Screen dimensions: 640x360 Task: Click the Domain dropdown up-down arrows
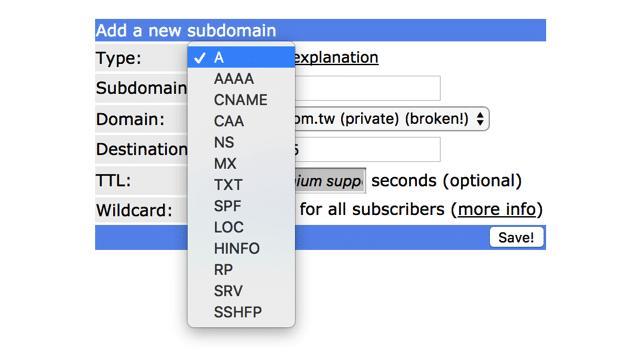tap(480, 119)
